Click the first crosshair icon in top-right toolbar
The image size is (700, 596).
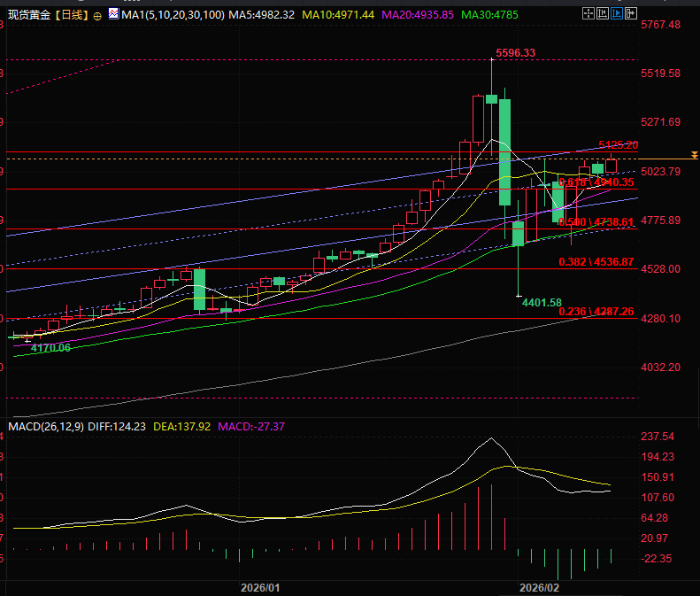587,13
